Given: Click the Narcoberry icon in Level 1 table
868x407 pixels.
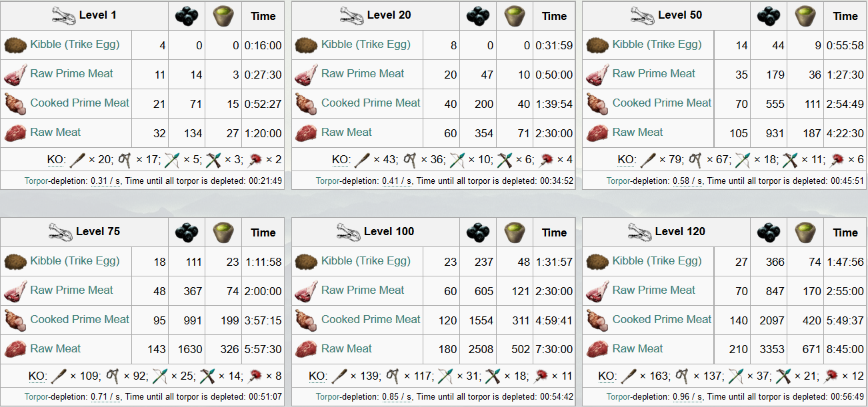Looking at the screenshot, I should tap(187, 16).
